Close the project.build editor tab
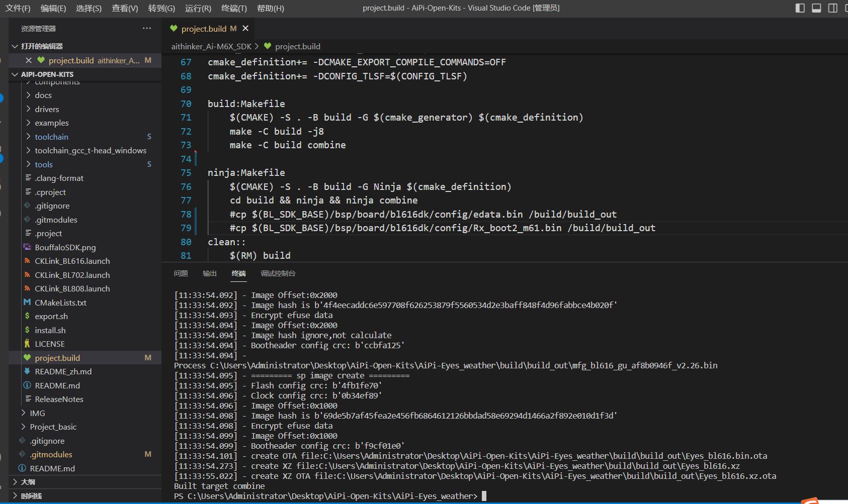848x504 pixels. click(x=245, y=29)
